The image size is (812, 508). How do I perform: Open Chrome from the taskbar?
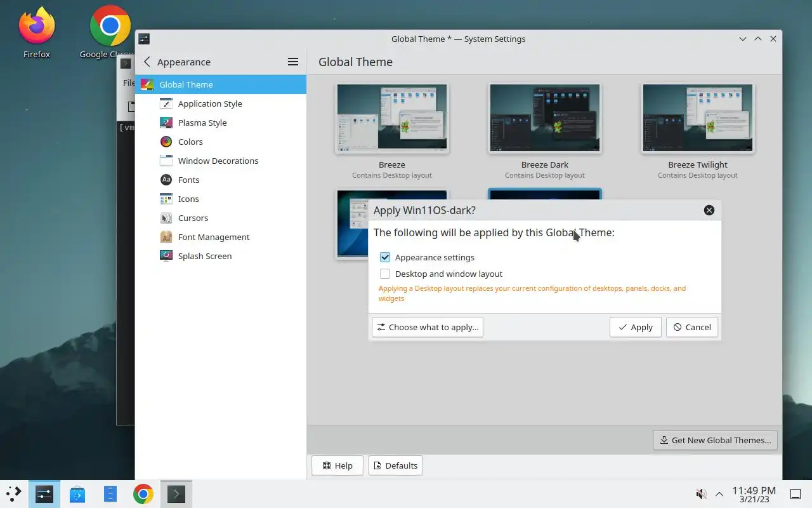point(143,493)
